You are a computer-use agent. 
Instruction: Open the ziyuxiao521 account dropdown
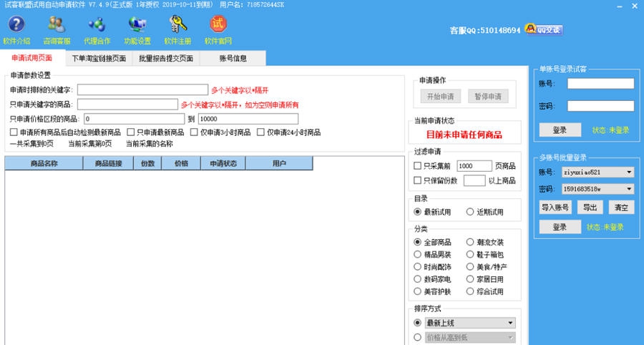click(598, 172)
